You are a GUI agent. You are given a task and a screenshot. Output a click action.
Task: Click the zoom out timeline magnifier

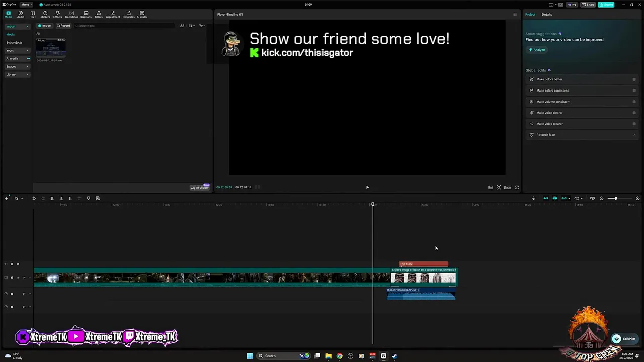pos(601,198)
